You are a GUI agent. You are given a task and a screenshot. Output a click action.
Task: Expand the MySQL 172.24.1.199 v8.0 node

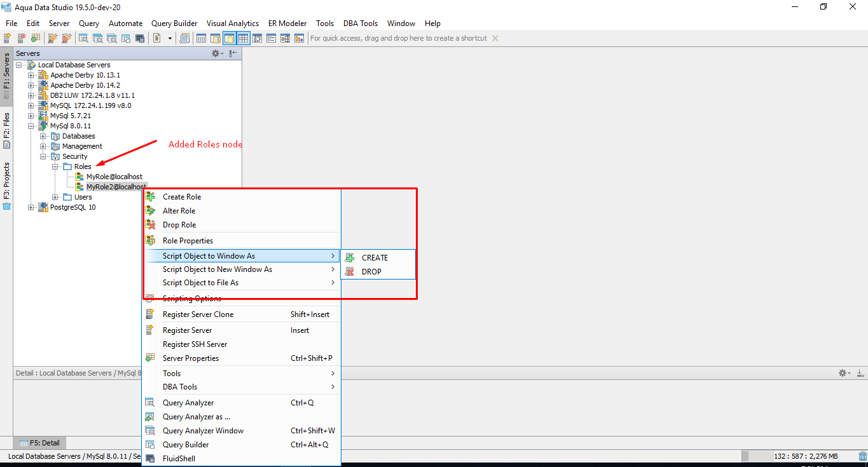31,105
